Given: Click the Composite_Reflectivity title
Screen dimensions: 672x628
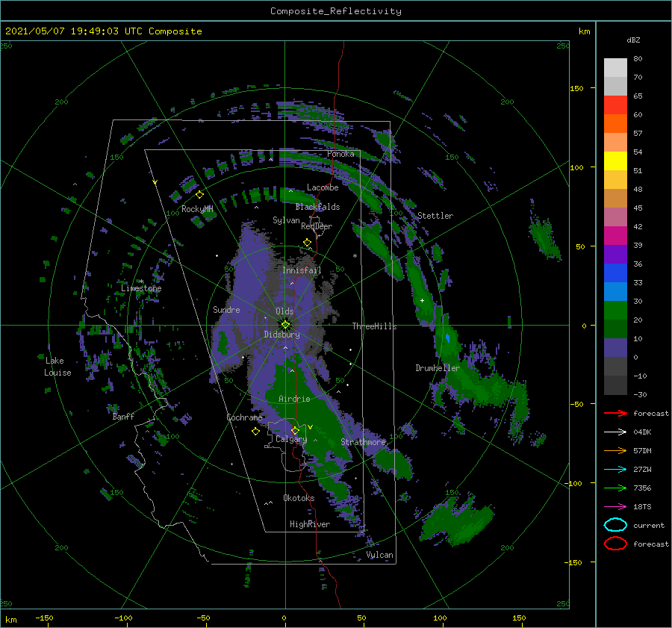Looking at the screenshot, I should [335, 11].
